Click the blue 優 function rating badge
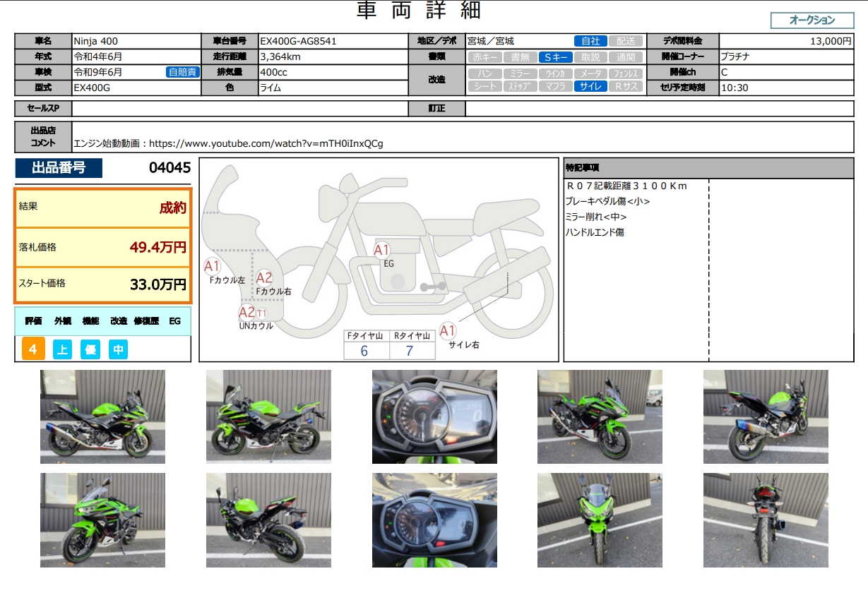Screen dimensions: 868x600 (x=90, y=349)
